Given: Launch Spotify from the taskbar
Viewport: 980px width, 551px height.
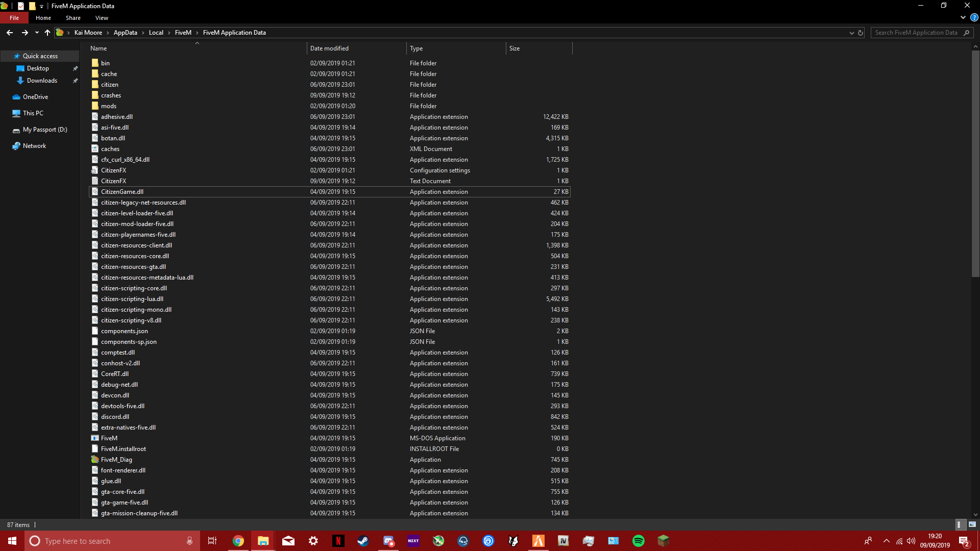Looking at the screenshot, I should pos(639,541).
